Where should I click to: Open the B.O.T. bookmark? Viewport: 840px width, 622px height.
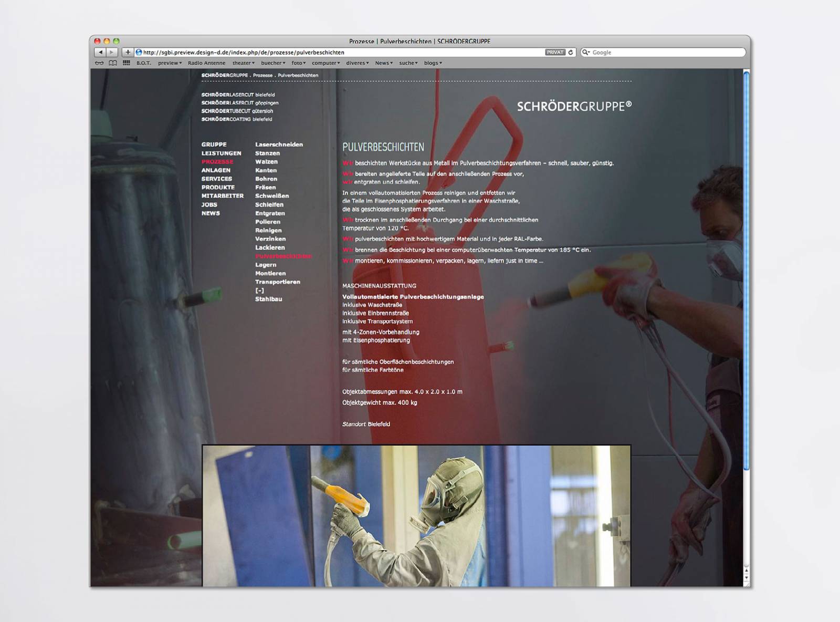(143, 63)
